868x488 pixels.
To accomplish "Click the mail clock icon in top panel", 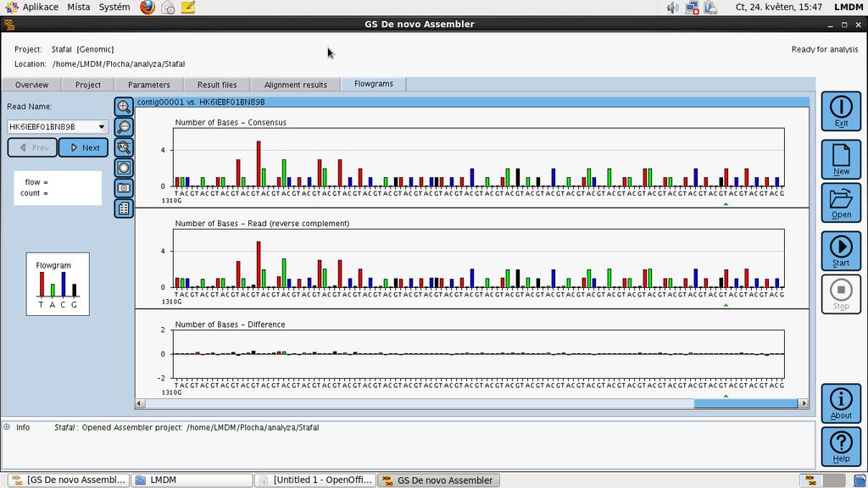I will pos(168,7).
